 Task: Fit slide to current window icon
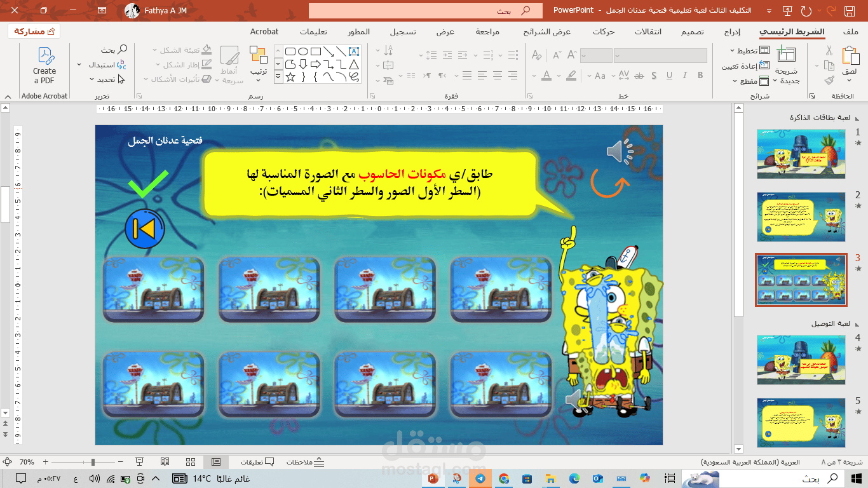(8, 462)
